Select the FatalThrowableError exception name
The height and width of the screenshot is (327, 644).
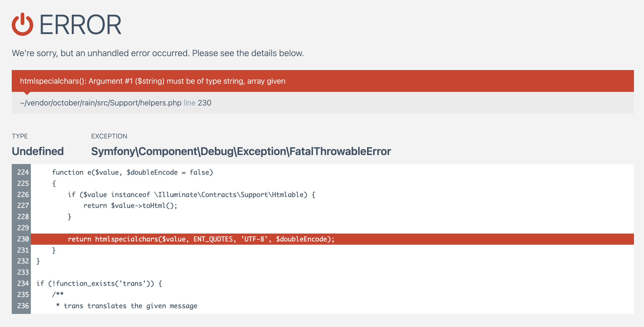pyautogui.click(x=241, y=151)
